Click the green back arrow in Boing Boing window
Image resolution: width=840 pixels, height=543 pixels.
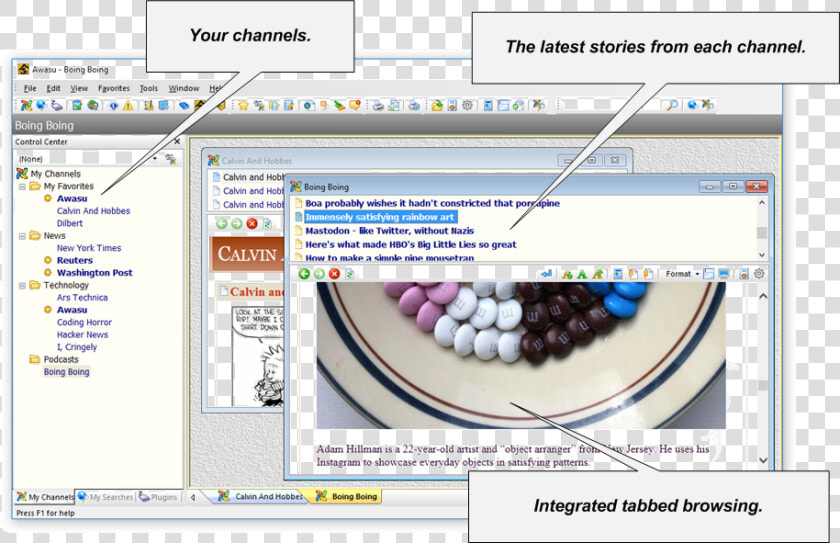[x=304, y=274]
